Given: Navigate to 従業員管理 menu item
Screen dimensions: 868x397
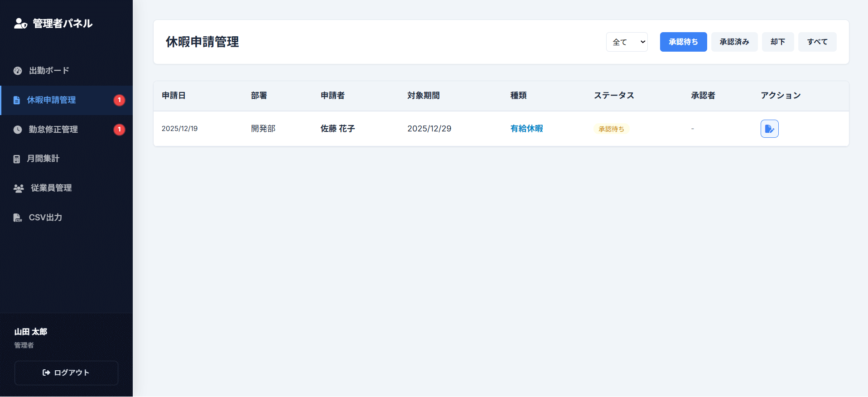Looking at the screenshot, I should (51, 188).
